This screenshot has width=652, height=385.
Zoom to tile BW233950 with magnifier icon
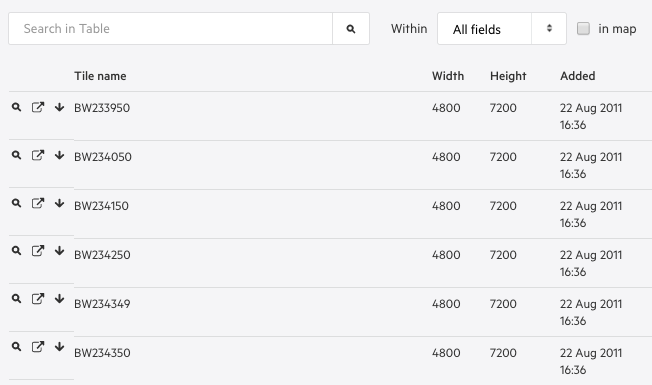click(x=16, y=107)
